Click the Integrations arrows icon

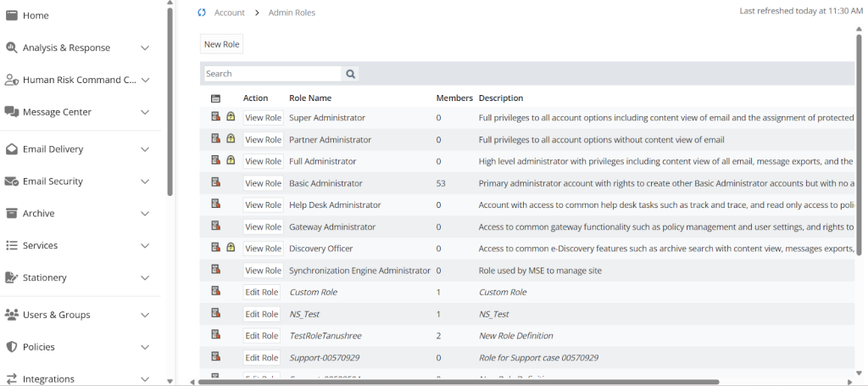coord(12,379)
